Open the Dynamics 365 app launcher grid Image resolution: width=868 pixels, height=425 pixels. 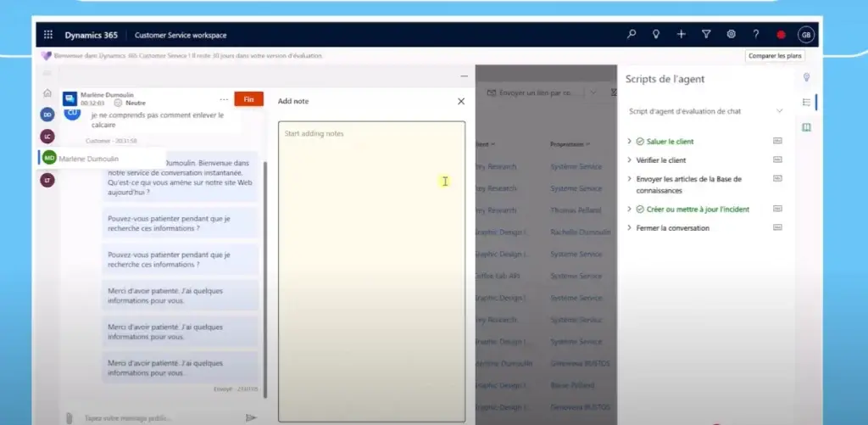click(48, 35)
